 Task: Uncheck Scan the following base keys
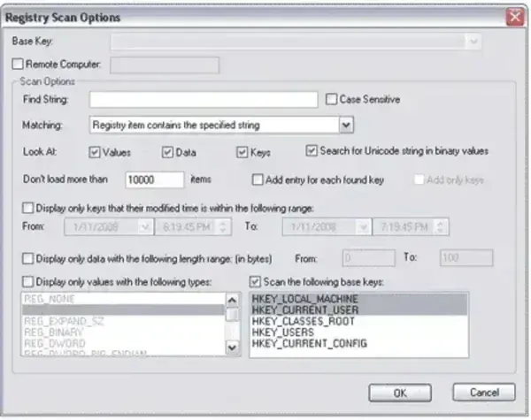(255, 282)
